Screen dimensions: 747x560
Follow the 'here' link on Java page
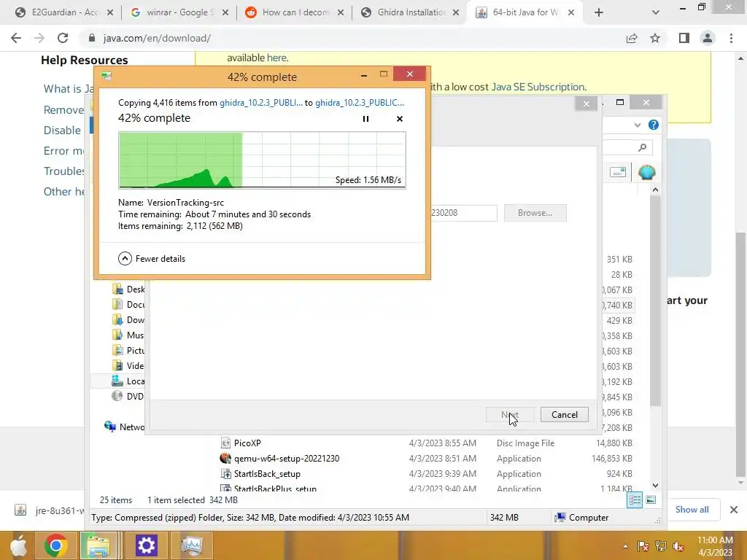click(x=276, y=58)
